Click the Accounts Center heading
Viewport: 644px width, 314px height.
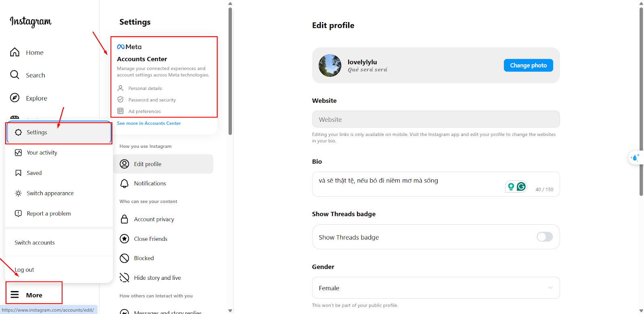(x=142, y=59)
